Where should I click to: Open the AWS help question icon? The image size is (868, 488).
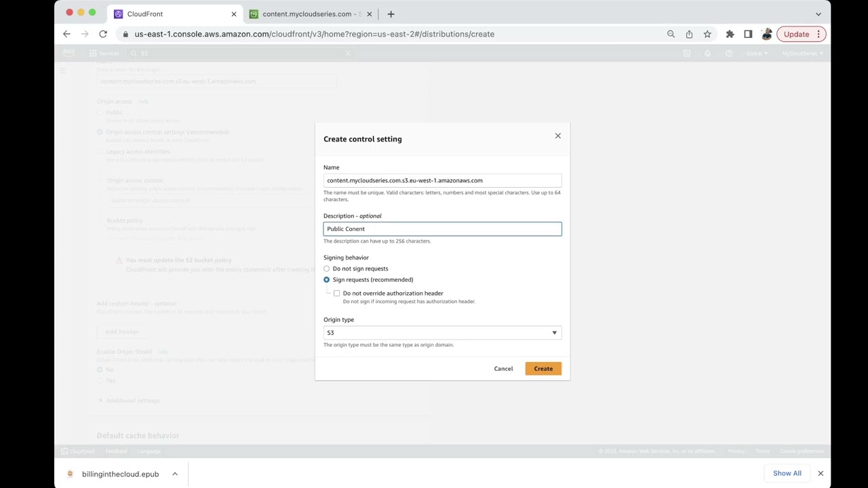[x=729, y=53]
